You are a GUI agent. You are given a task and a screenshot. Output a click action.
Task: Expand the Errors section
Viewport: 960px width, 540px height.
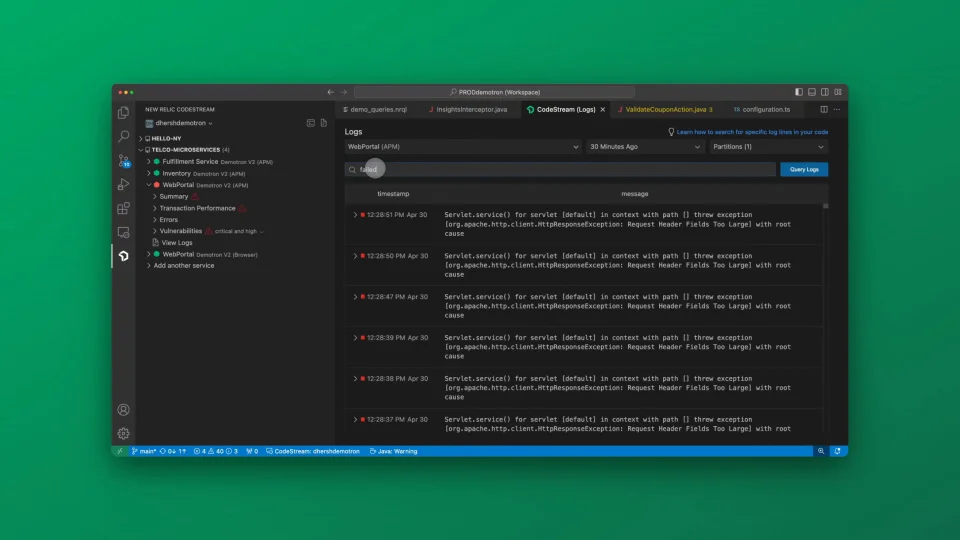(155, 219)
